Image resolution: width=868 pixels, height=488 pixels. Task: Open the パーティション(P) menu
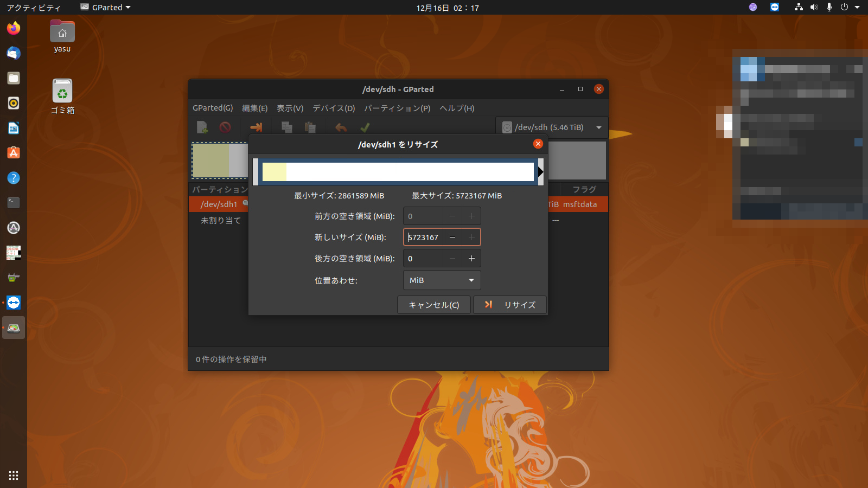click(397, 108)
